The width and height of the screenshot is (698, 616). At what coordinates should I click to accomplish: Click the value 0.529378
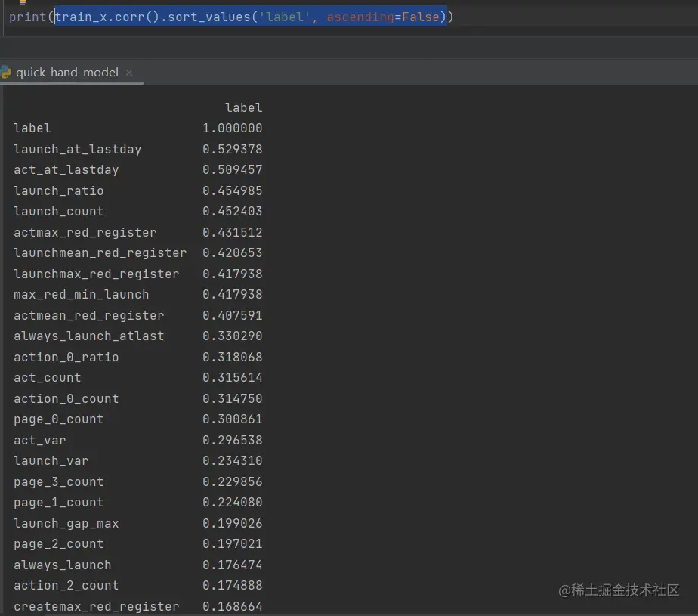tap(233, 149)
